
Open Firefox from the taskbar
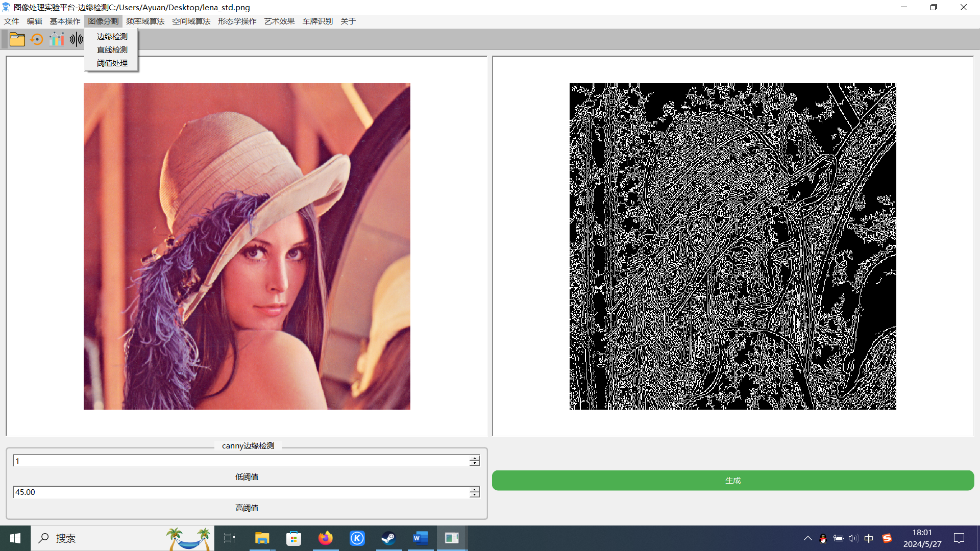325,538
